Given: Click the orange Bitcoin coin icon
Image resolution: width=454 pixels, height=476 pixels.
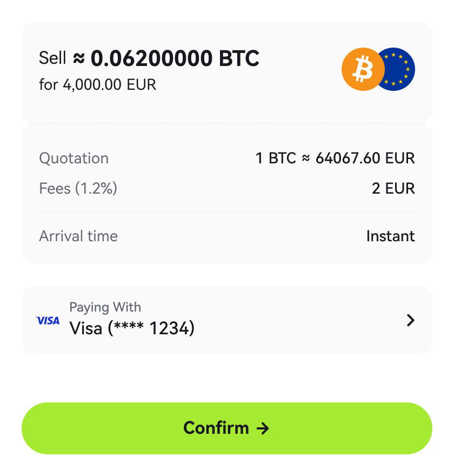Looking at the screenshot, I should 363,69.
